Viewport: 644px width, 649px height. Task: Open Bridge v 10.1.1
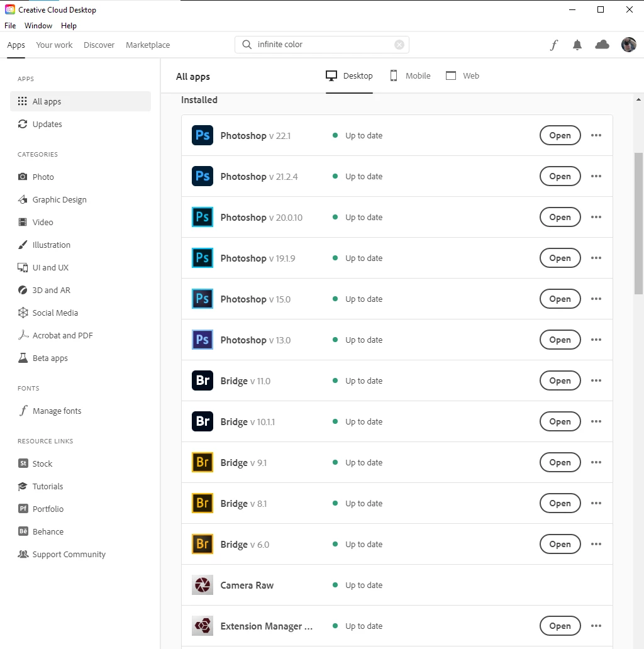(x=560, y=422)
